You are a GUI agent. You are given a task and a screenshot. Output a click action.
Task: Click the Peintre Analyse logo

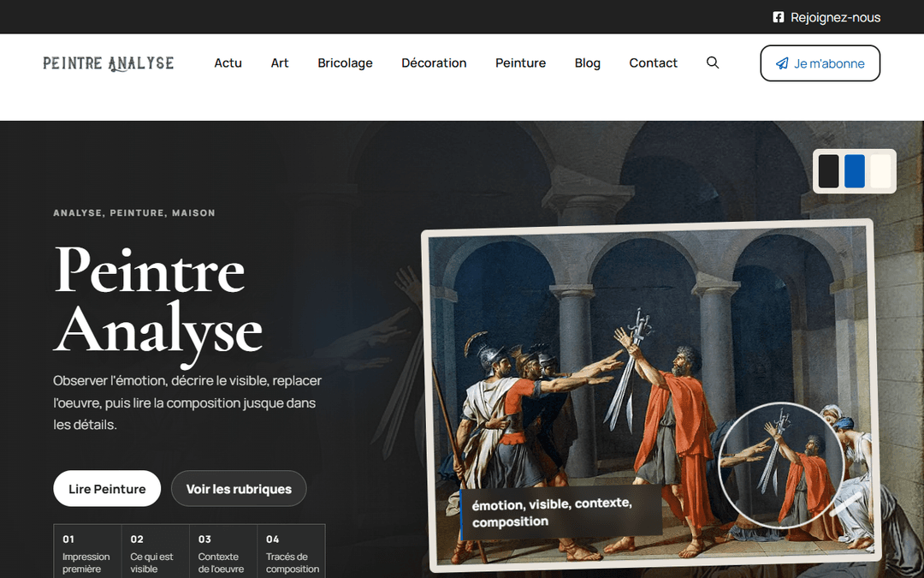pyautogui.click(x=109, y=63)
